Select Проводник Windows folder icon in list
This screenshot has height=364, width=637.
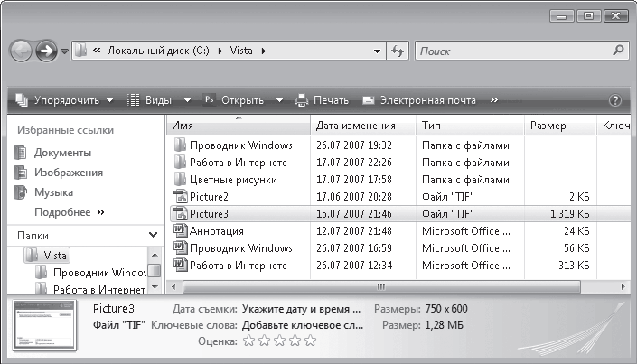(180, 145)
